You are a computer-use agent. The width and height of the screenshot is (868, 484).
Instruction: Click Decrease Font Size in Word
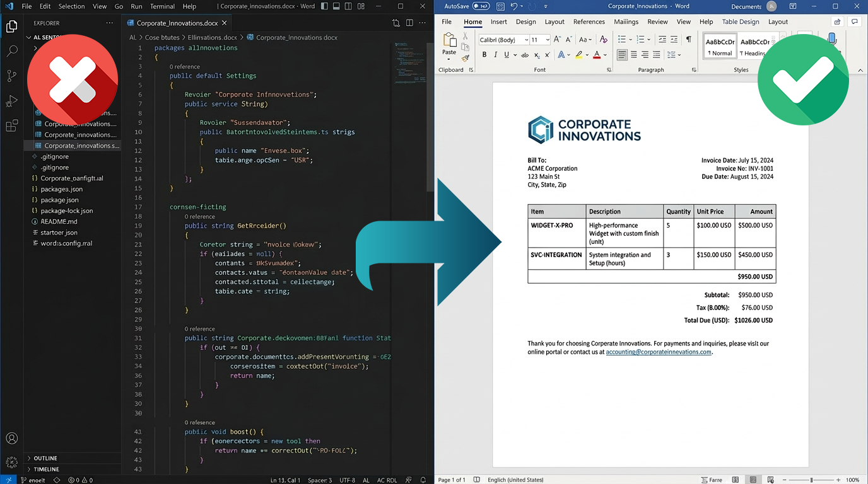(568, 40)
